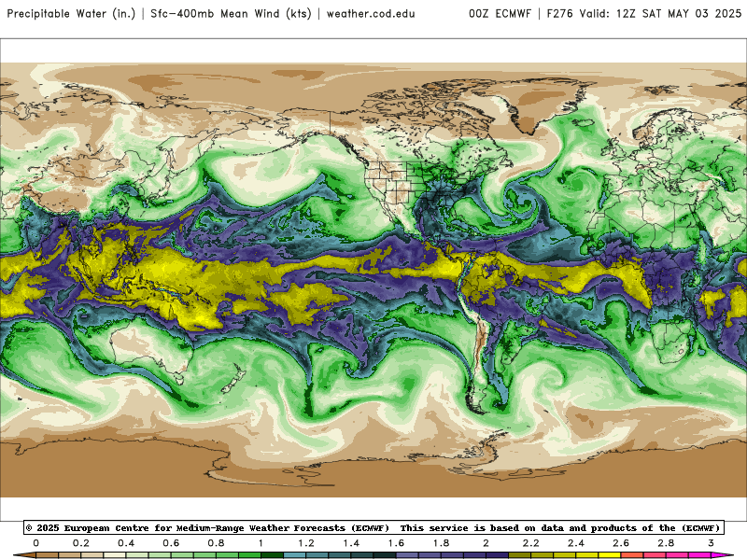Viewport: 747px width, 560px height.
Task: Click the legend value '1.8' label
Action: [x=441, y=543]
